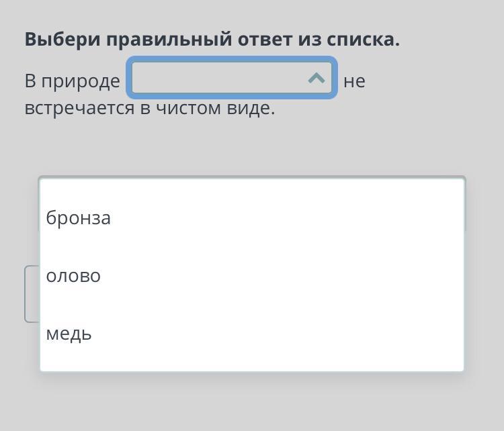Pick медь as the answer
The width and height of the screenshot is (504, 431).
coord(69,334)
